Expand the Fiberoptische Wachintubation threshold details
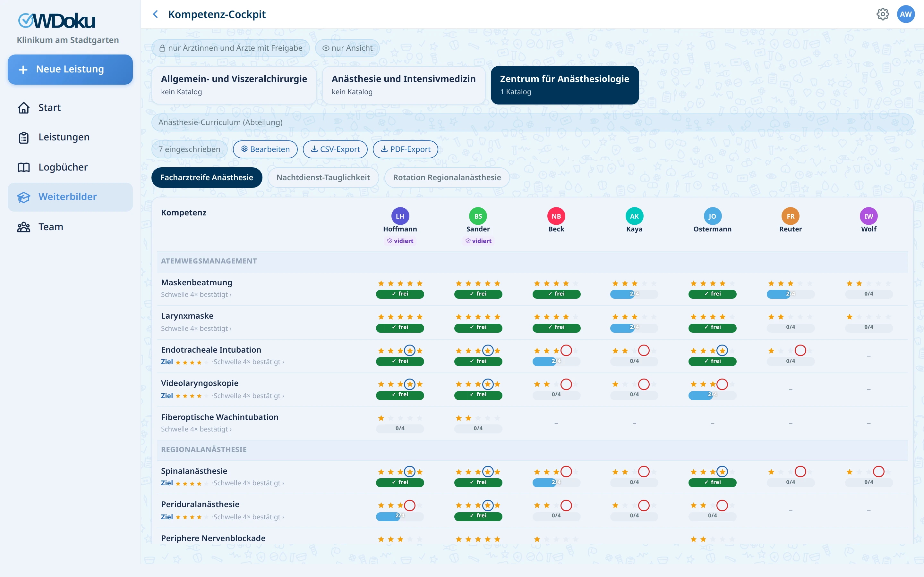The height and width of the screenshot is (577, 924). (196, 429)
